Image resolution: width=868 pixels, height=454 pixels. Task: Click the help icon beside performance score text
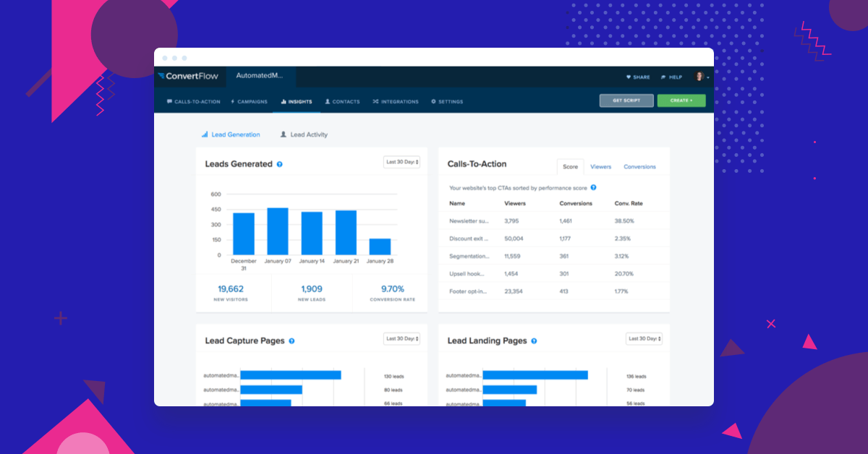[592, 187]
